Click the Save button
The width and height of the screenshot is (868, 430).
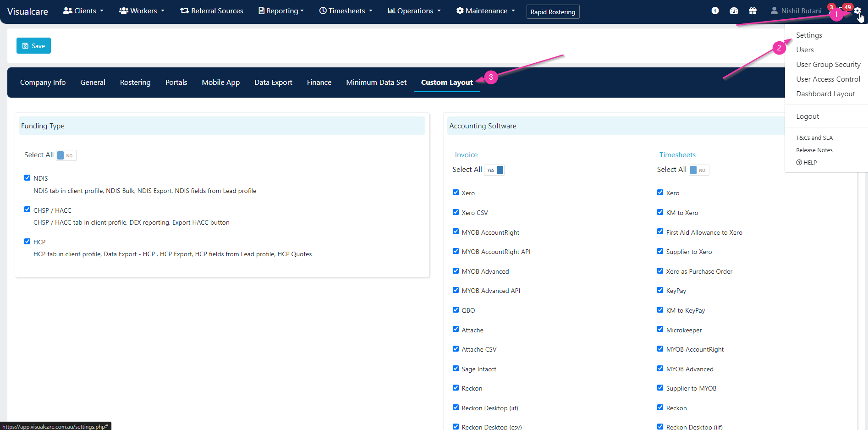pyautogui.click(x=33, y=46)
